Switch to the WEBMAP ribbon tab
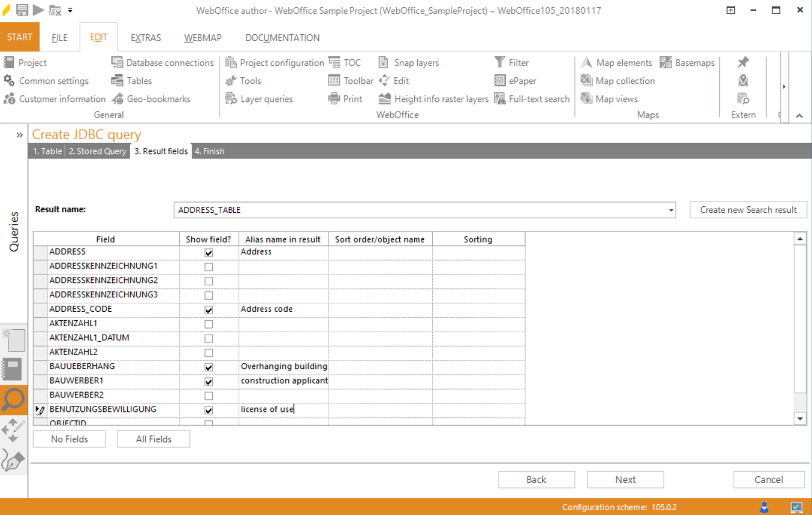This screenshot has height=515, width=812. [x=203, y=37]
